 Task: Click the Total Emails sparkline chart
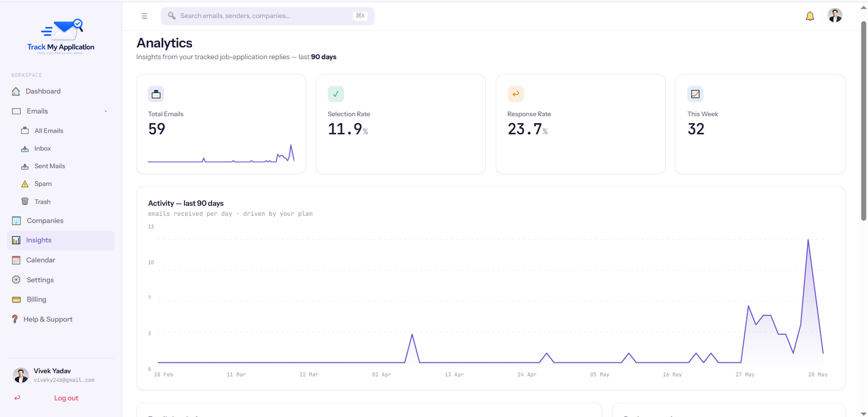click(x=221, y=153)
